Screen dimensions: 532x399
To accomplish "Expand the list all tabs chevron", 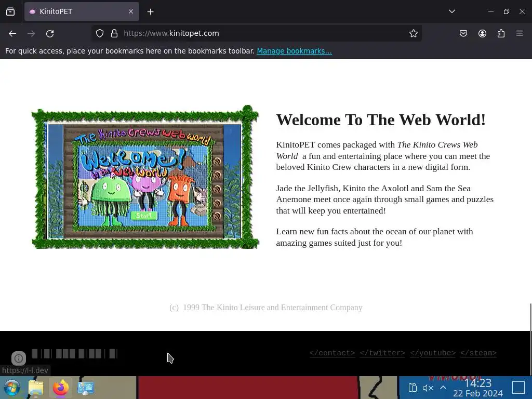I will coord(451,11).
